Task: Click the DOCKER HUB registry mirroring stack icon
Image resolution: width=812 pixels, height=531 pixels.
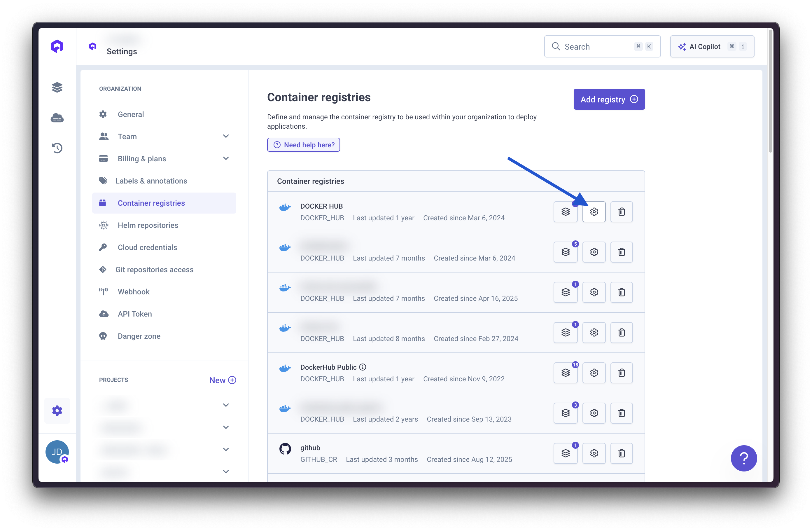Action: tap(565, 212)
